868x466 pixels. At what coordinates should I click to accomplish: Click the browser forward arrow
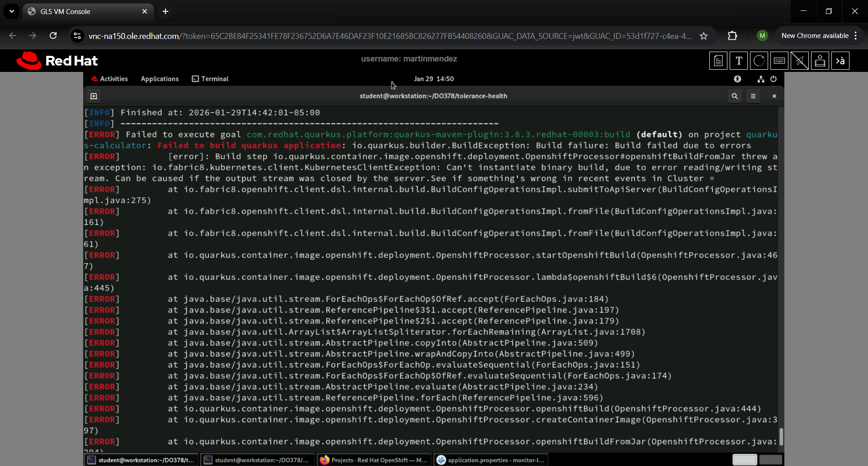tap(33, 36)
